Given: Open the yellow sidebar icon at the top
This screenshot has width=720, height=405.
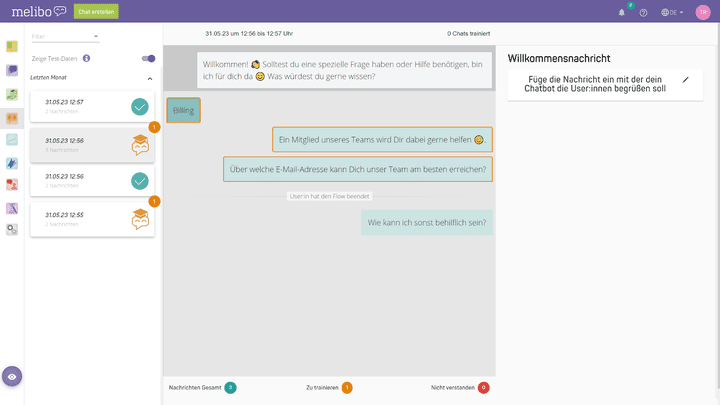Looking at the screenshot, I should (x=12, y=47).
